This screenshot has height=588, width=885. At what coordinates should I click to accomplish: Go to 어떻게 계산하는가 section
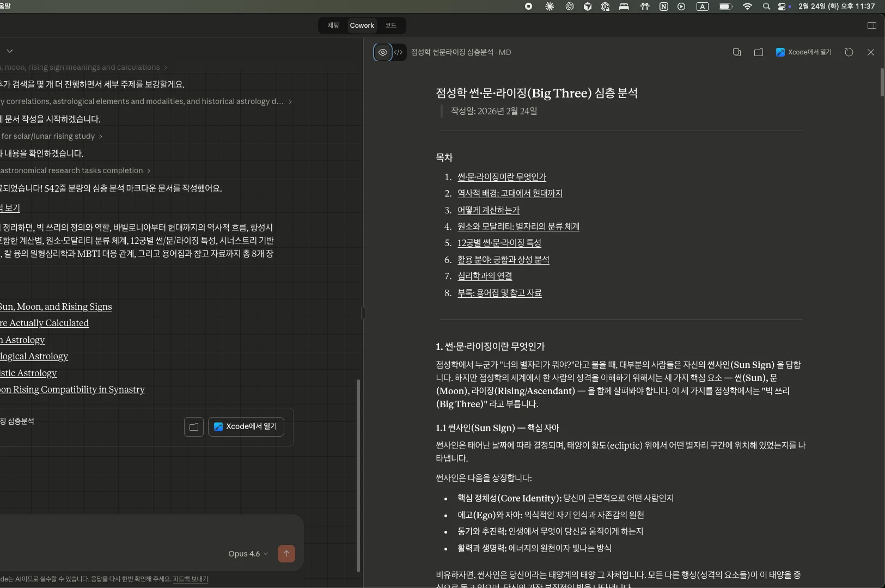pyautogui.click(x=489, y=210)
